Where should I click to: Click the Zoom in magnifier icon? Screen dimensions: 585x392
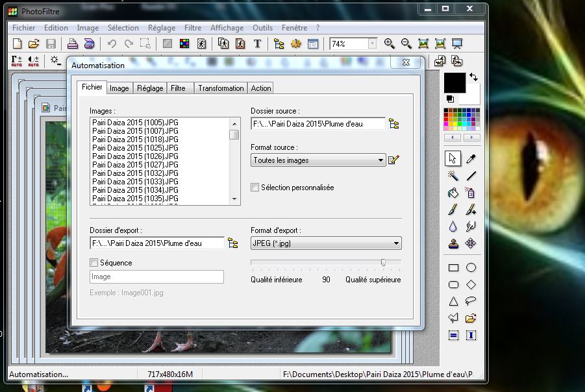tap(389, 43)
